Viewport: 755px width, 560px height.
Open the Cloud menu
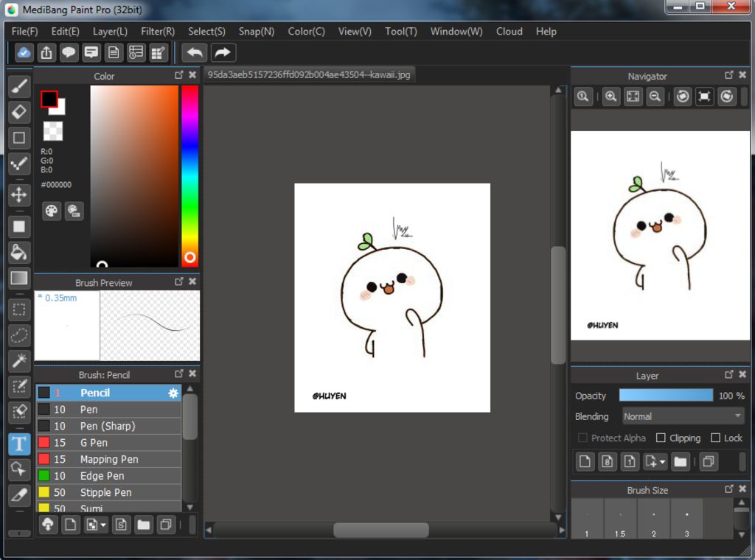pos(509,31)
